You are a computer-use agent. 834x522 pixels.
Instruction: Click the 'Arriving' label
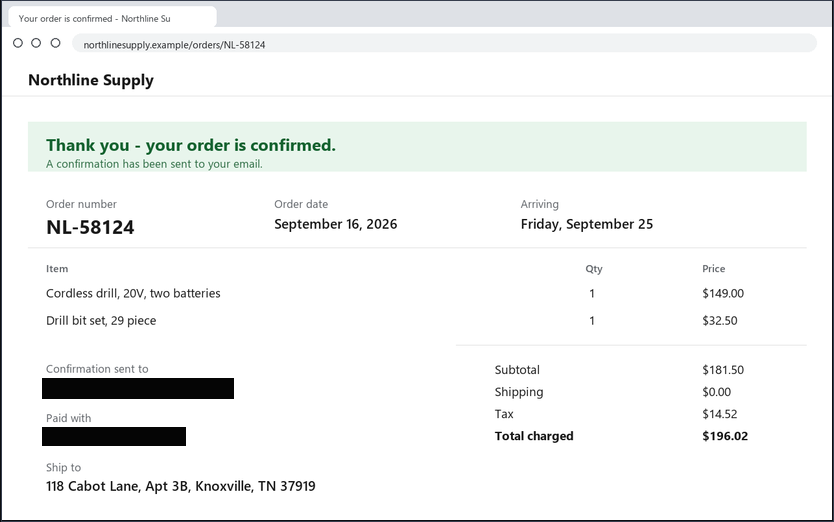coord(539,204)
